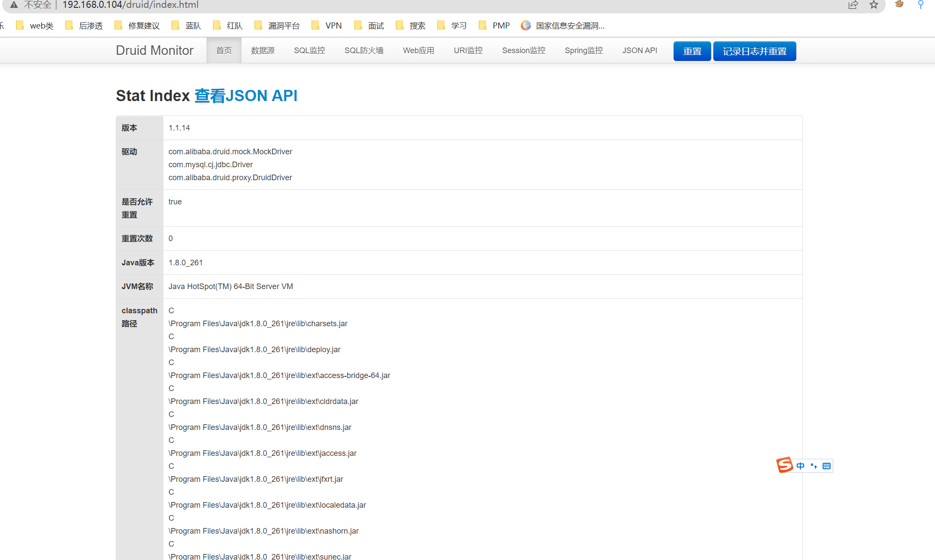935x560 pixels.
Task: Click version value 1.1.14
Action: pos(179,128)
